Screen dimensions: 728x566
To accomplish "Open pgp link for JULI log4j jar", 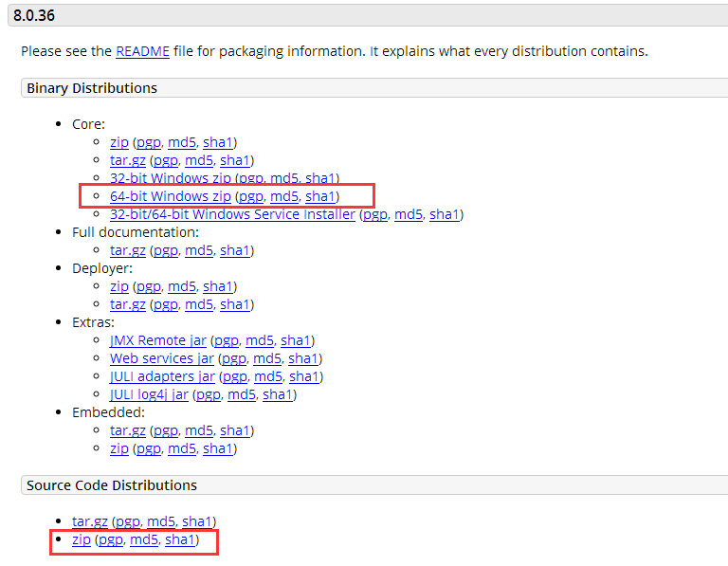I will click(209, 394).
